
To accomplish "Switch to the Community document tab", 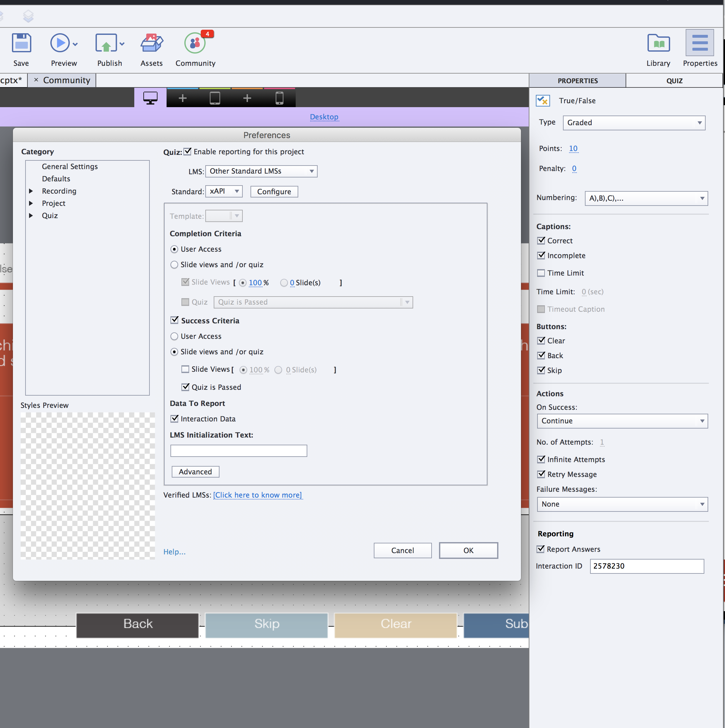I will click(x=66, y=80).
